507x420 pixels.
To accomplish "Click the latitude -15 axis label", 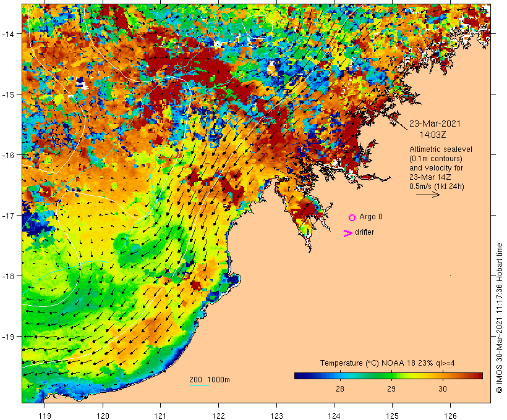I will [7, 94].
